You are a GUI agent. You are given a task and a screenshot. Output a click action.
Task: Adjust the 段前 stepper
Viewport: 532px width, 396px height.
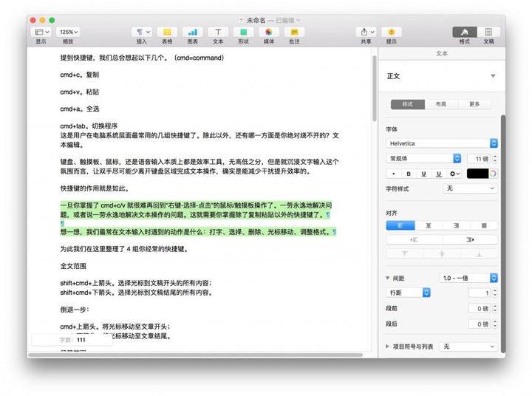click(494, 308)
